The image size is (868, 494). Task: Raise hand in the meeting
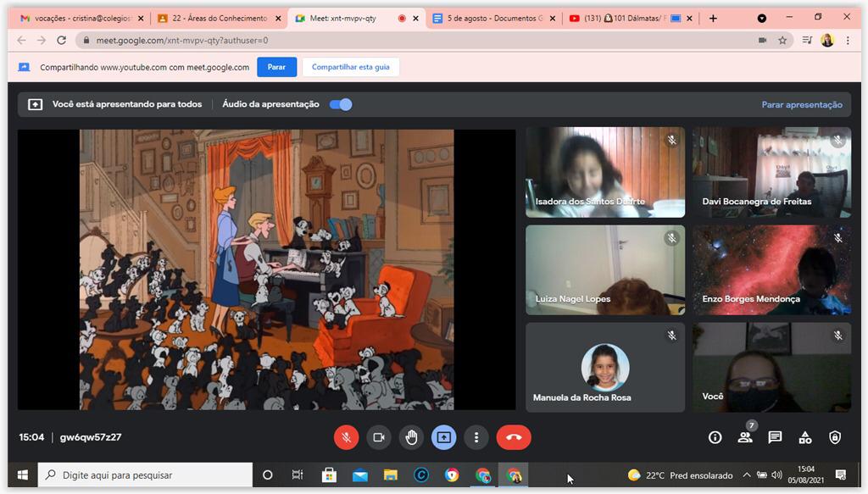(411, 437)
